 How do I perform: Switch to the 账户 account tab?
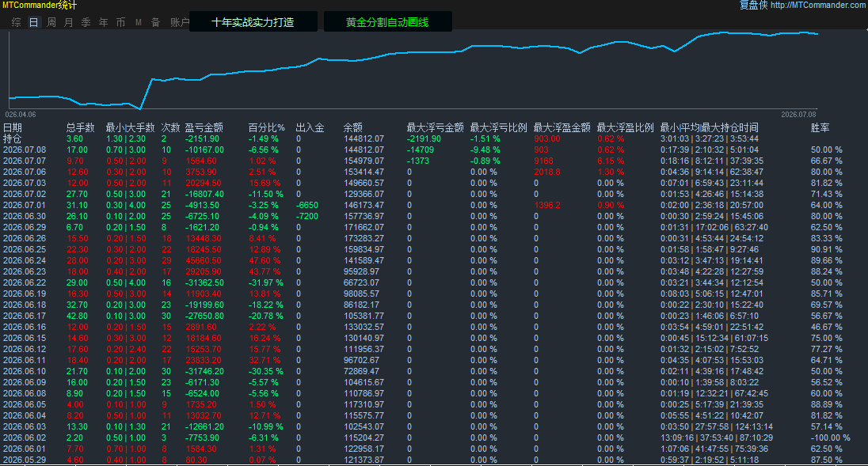179,23
